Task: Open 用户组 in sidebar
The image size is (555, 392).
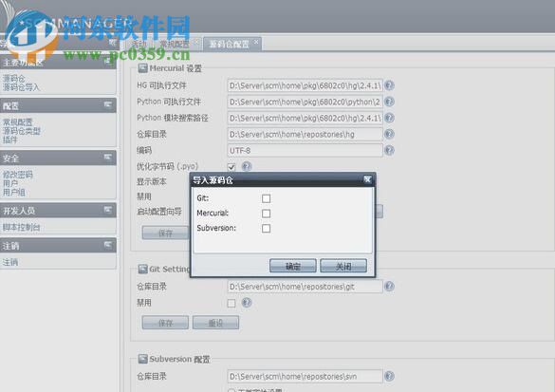Action: [x=14, y=193]
